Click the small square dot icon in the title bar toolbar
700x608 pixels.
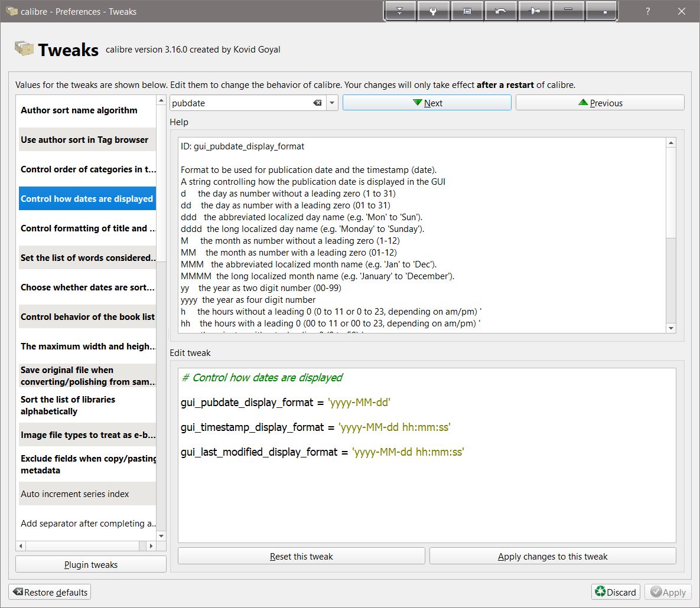tap(601, 11)
